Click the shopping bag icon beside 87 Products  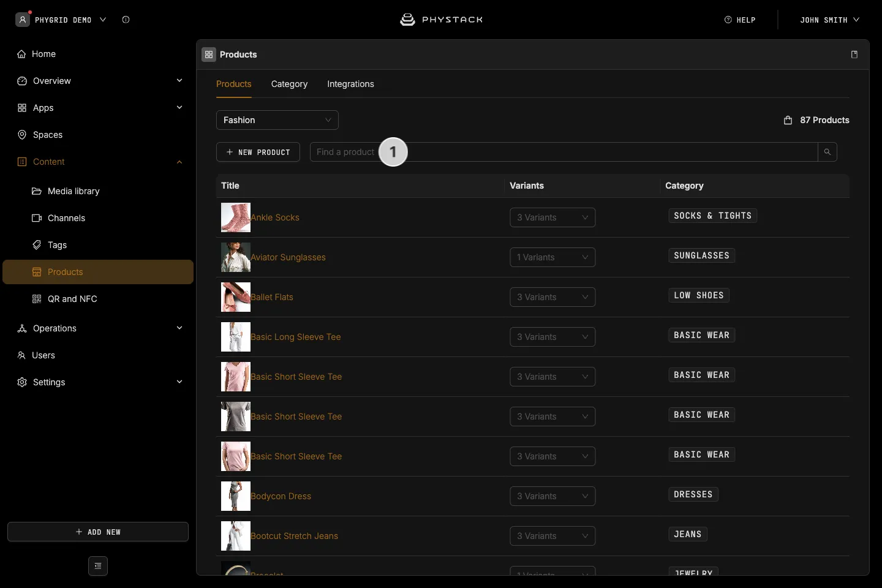788,120
